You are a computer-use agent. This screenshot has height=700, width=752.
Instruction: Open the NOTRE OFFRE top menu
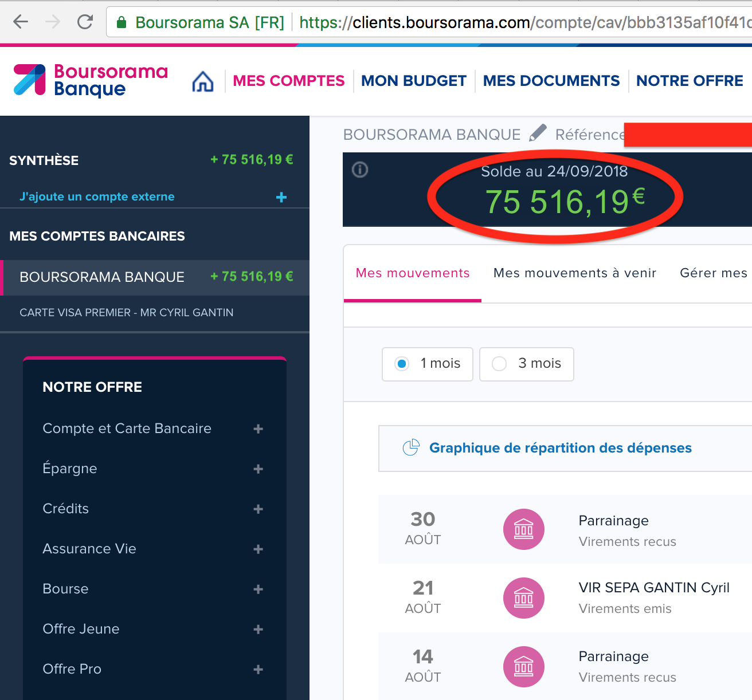click(690, 81)
